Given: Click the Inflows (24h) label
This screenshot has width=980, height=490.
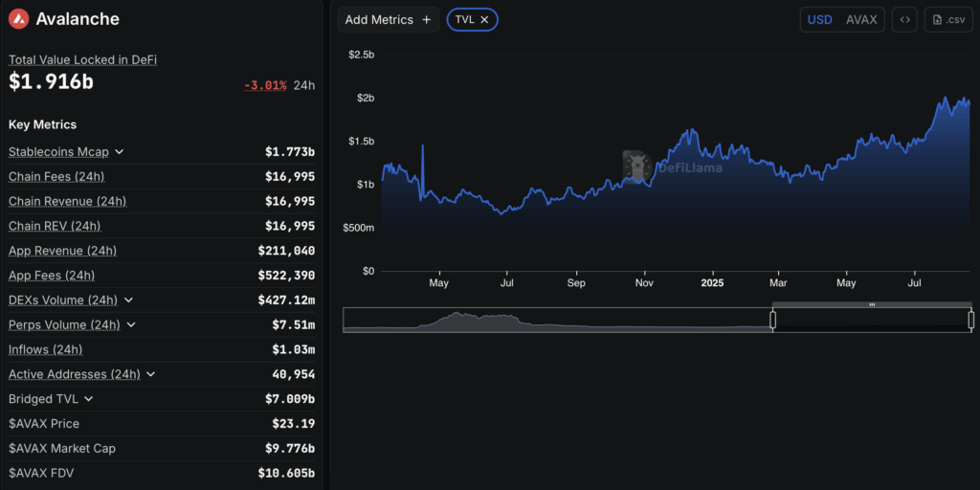Looking at the screenshot, I should 45,349.
